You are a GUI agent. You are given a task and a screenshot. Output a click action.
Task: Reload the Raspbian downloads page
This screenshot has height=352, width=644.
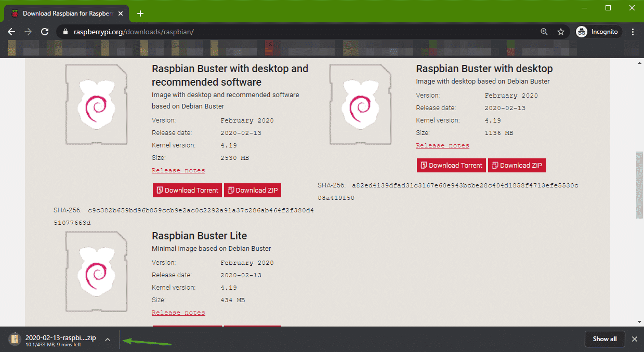pos(45,32)
